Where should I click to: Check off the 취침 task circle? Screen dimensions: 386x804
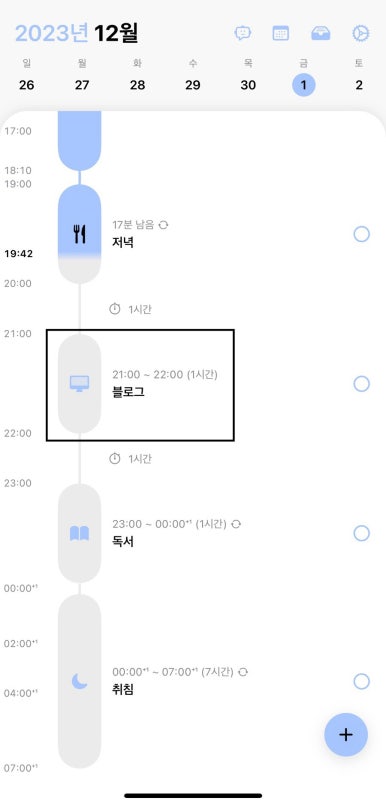tap(361, 681)
